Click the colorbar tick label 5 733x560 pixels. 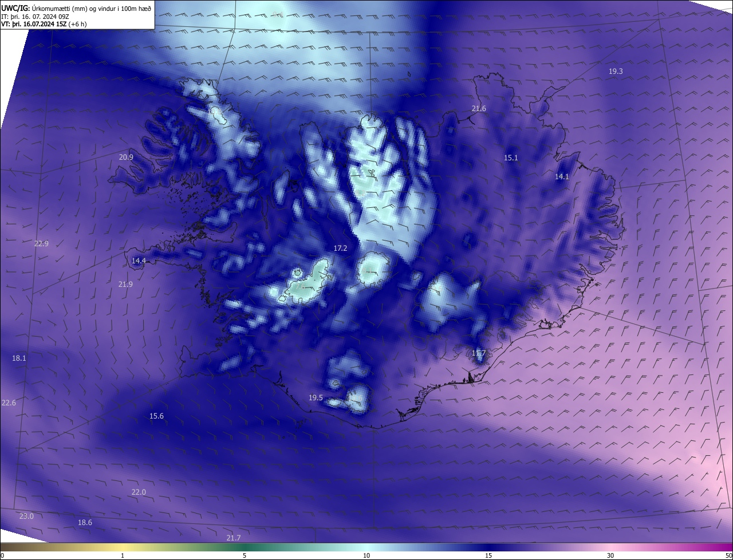point(245,555)
